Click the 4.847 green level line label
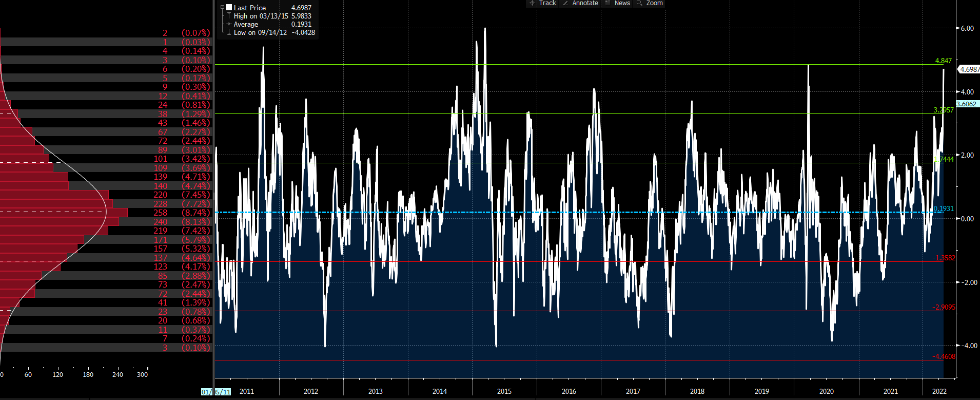Screen dimensions: 980x400 (943, 61)
